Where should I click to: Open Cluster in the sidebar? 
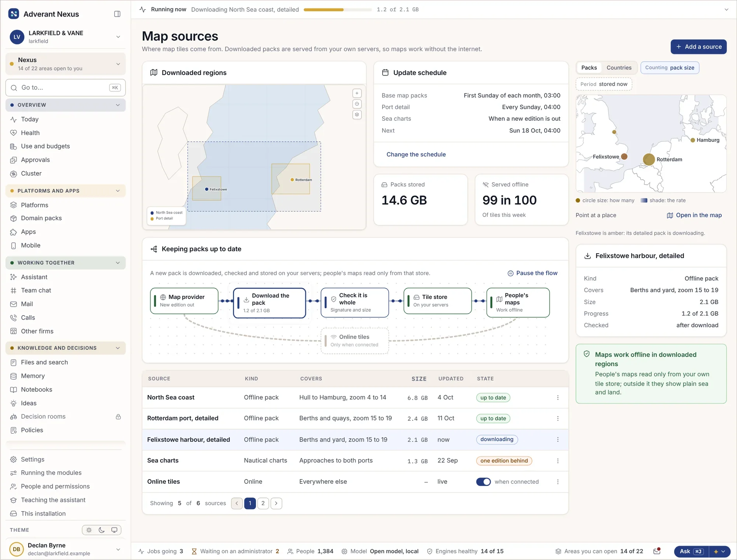pos(66,173)
